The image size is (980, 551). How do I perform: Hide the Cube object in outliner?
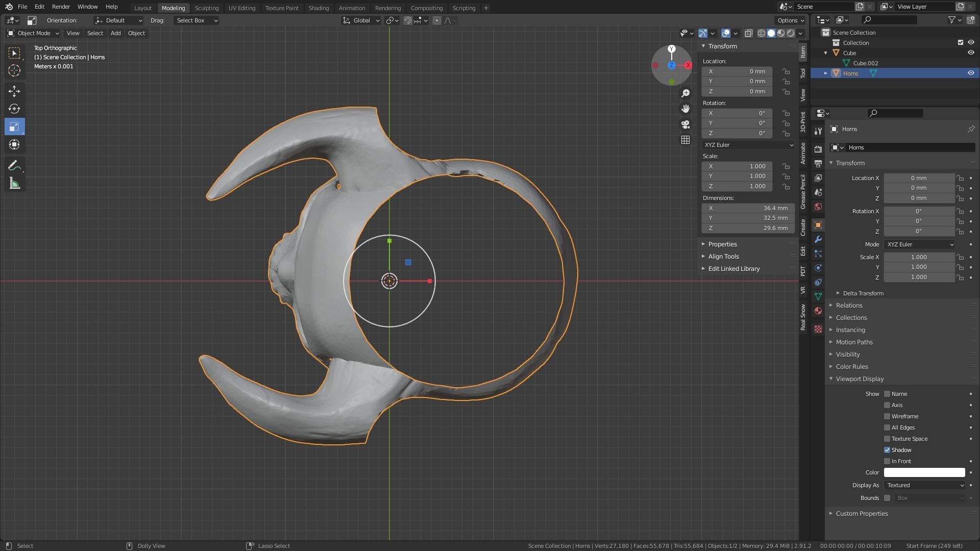point(971,53)
